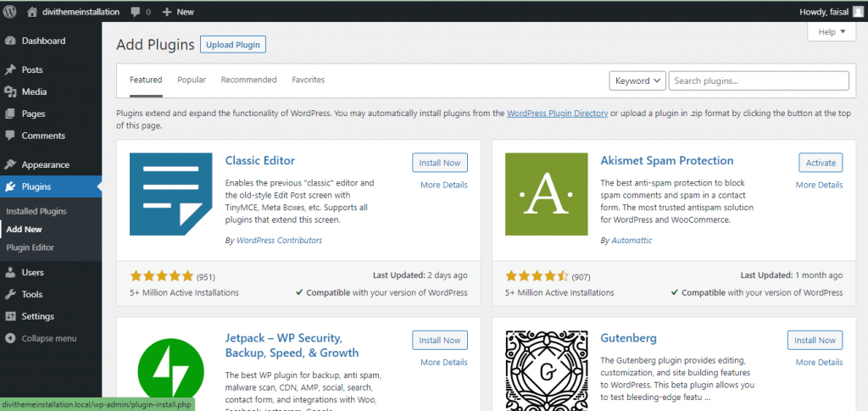
Task: Click the Tools wrench icon
Action: click(10, 294)
